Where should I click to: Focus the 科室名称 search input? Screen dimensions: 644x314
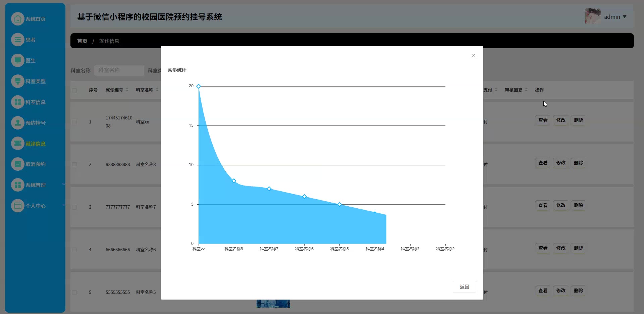coord(119,70)
